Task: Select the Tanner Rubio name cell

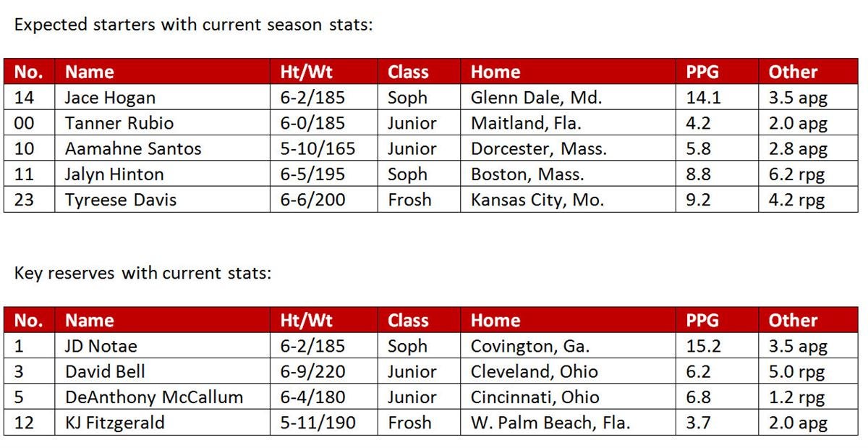Action: point(163,123)
